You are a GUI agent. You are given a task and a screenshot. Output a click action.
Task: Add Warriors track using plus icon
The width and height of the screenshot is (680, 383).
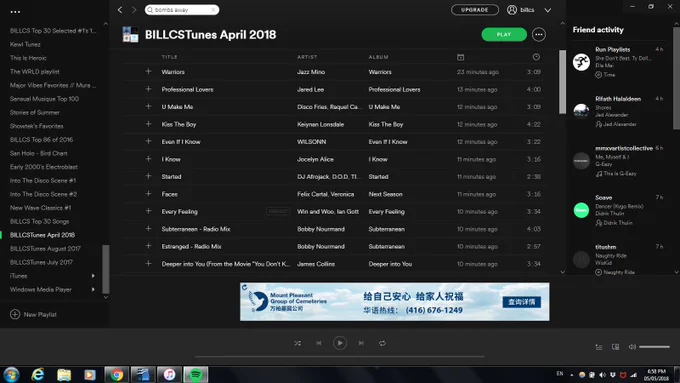tap(148, 72)
